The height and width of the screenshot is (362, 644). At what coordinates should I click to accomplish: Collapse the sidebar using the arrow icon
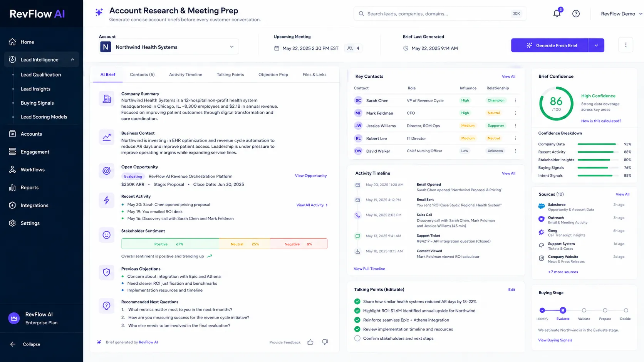click(13, 344)
